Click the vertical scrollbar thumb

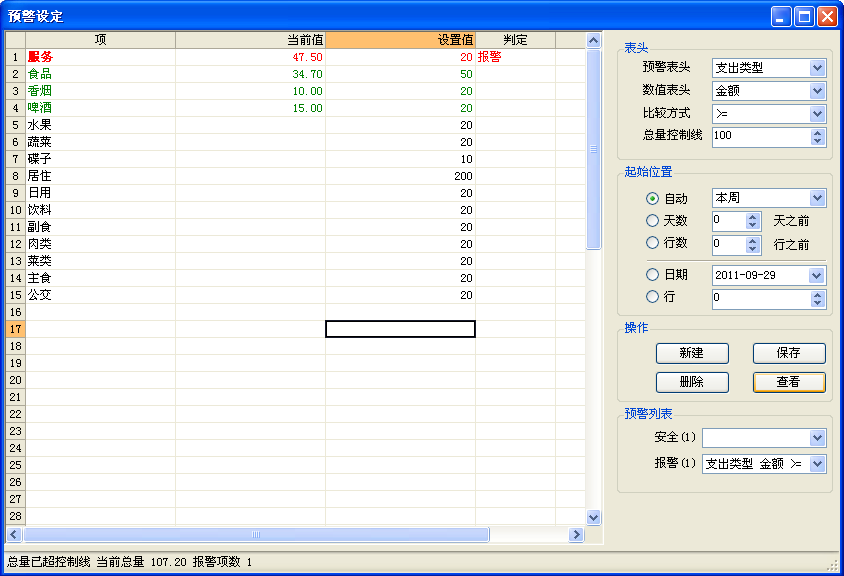tap(593, 149)
